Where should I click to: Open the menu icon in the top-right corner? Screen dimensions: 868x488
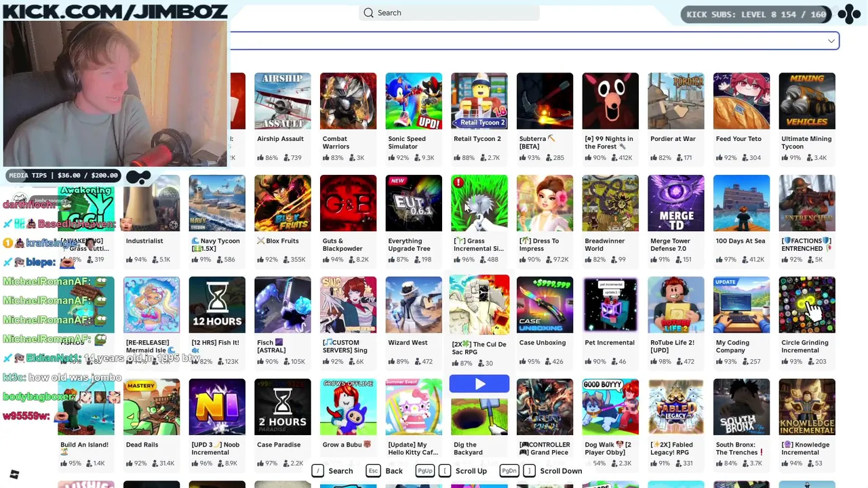tap(849, 14)
